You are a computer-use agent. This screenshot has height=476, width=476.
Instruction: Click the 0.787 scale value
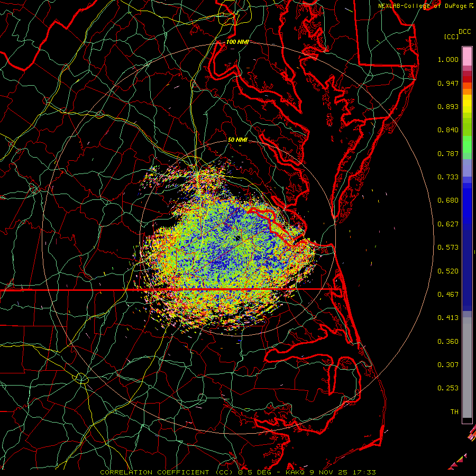point(448,153)
